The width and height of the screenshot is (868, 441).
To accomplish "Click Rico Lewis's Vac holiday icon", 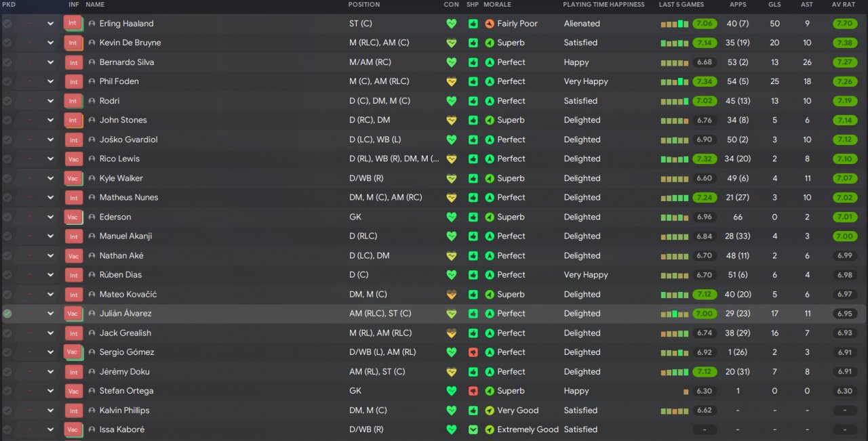I will pos(73,159).
